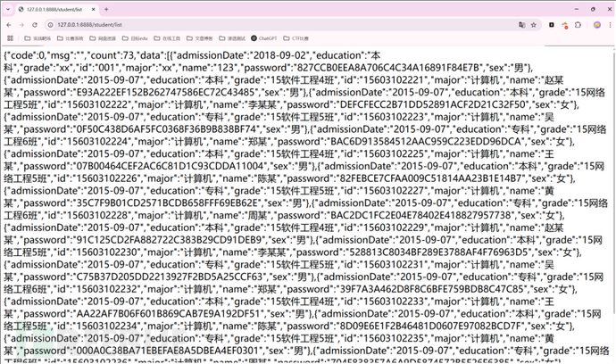This screenshot has height=364, width=616.
Task: Click password 82FEBCE7CFAA009C51814AA23B1E14B7
Action: (x=430, y=178)
